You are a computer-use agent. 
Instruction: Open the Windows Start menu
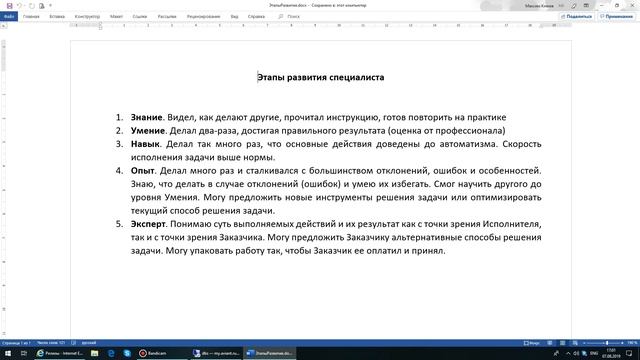(x=8, y=353)
